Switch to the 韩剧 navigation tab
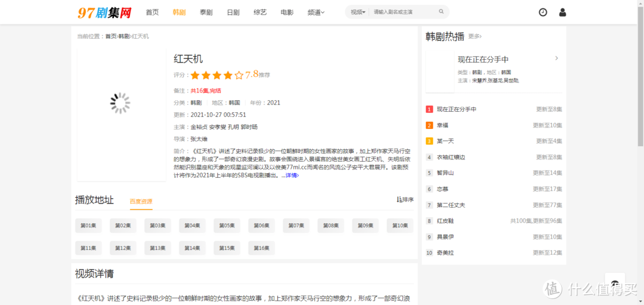 pos(179,12)
